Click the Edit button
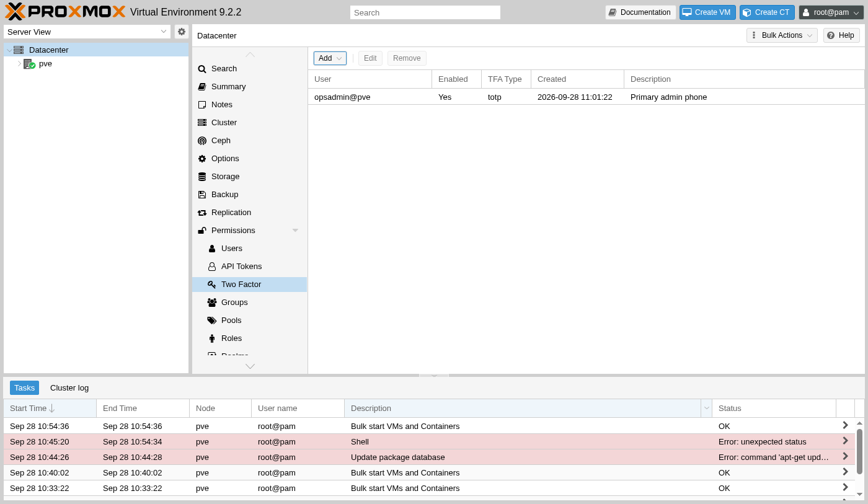Image resolution: width=868 pixels, height=504 pixels. 370,58
